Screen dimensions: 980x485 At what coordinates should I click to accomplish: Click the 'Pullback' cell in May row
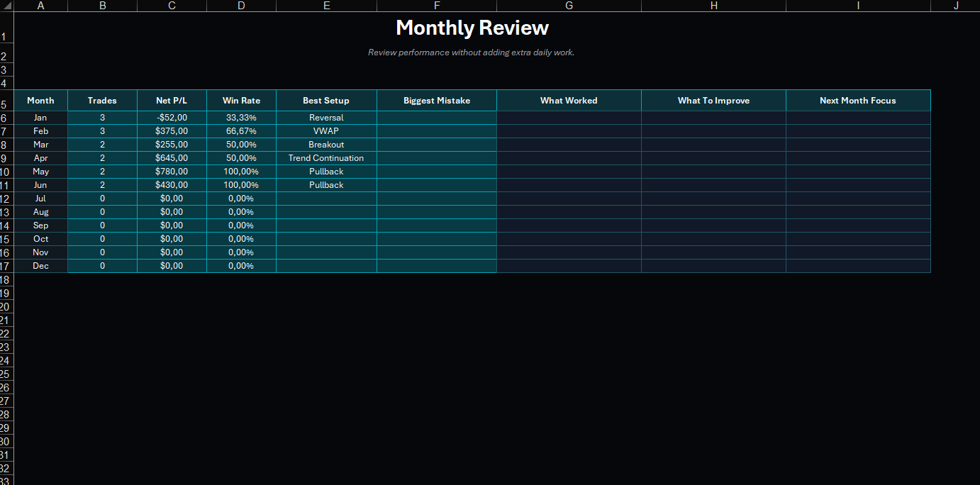coord(326,172)
